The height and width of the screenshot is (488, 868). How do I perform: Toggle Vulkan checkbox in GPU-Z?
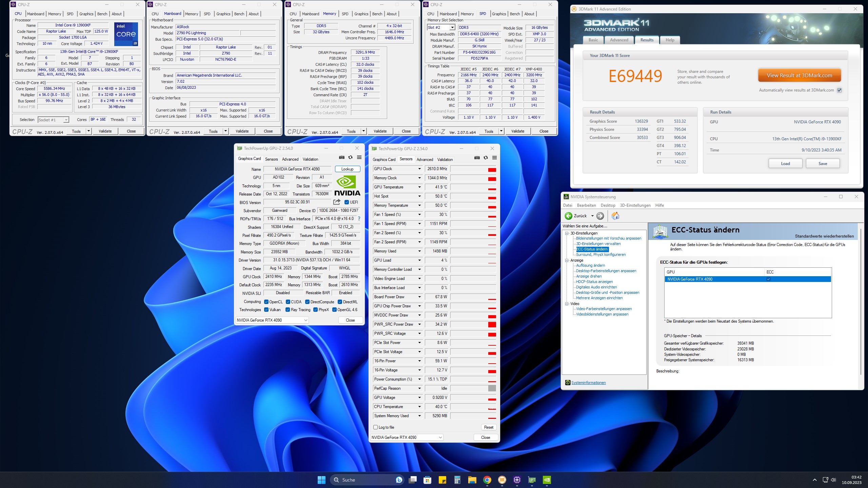267,310
